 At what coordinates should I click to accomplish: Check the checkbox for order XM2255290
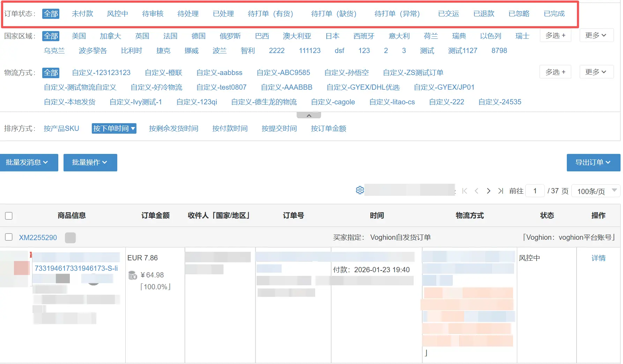pos(9,237)
